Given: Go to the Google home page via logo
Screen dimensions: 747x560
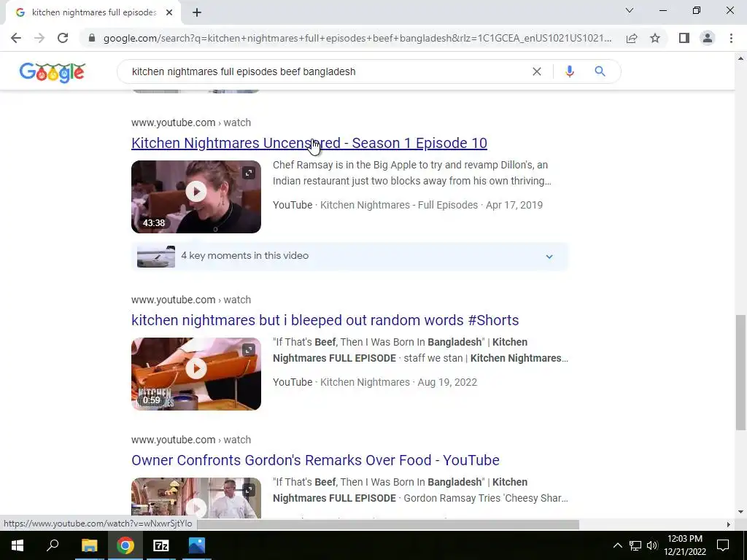Looking at the screenshot, I should click(x=53, y=72).
